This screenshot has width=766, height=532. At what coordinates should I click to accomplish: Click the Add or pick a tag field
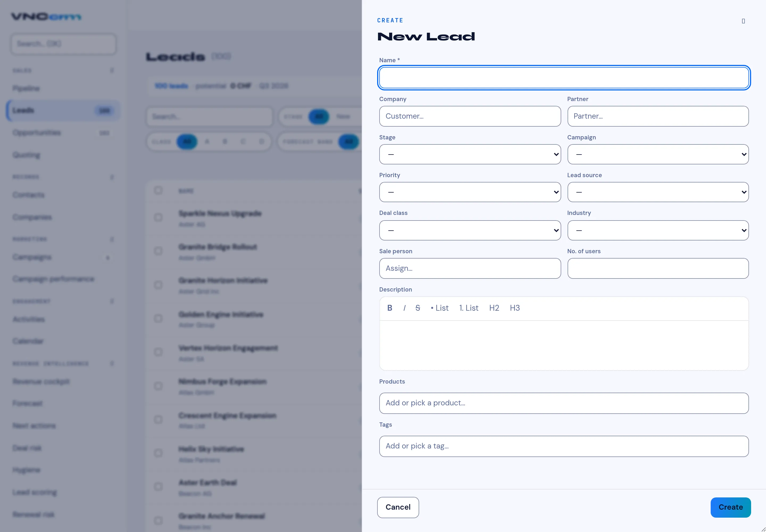coord(564,446)
